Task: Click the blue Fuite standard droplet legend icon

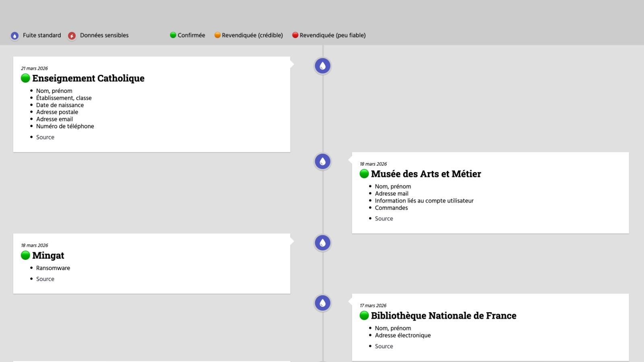Action: (14, 36)
